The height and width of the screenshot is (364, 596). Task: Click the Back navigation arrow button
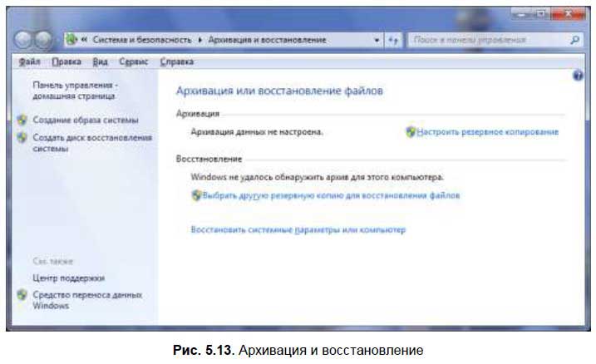25,40
